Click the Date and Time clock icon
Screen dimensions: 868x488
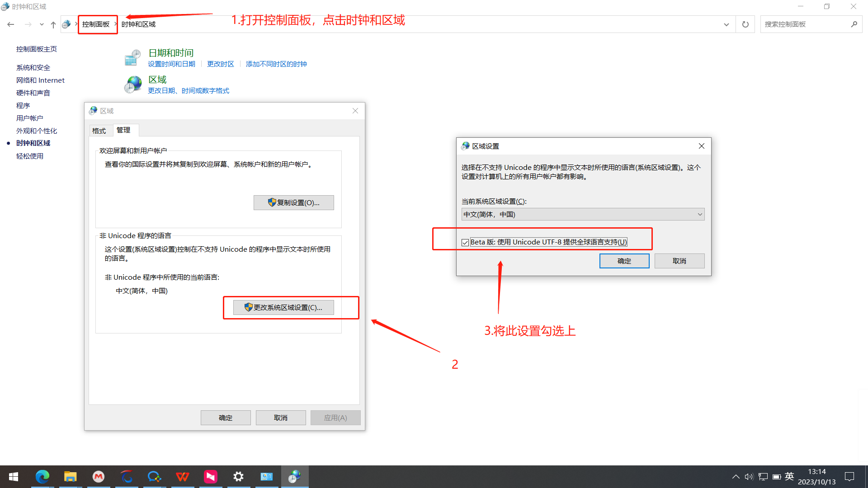132,58
